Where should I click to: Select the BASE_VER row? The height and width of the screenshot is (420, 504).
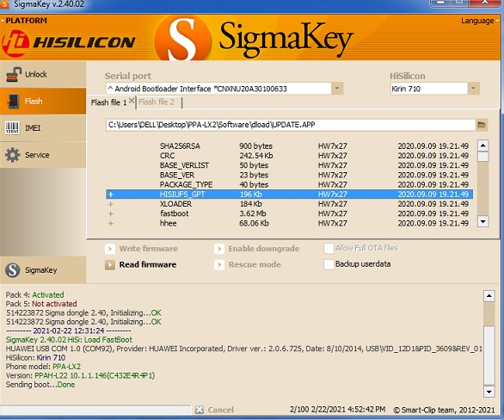(x=289, y=175)
